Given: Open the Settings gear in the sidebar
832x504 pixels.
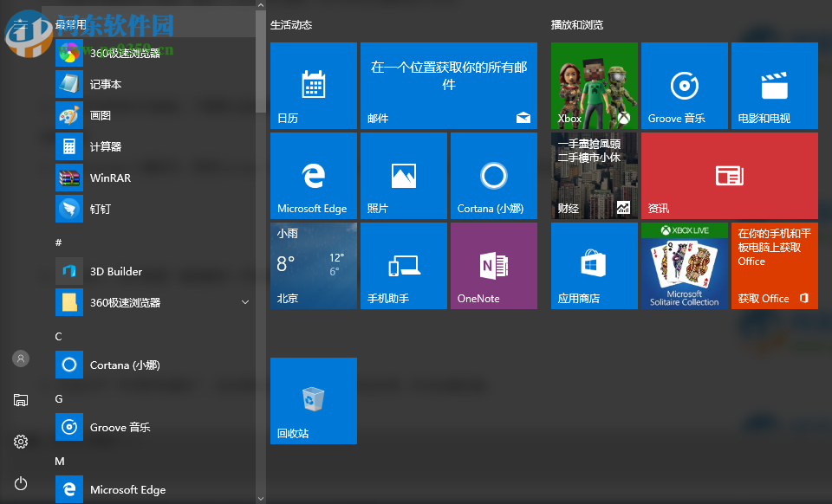Looking at the screenshot, I should coord(21,441).
